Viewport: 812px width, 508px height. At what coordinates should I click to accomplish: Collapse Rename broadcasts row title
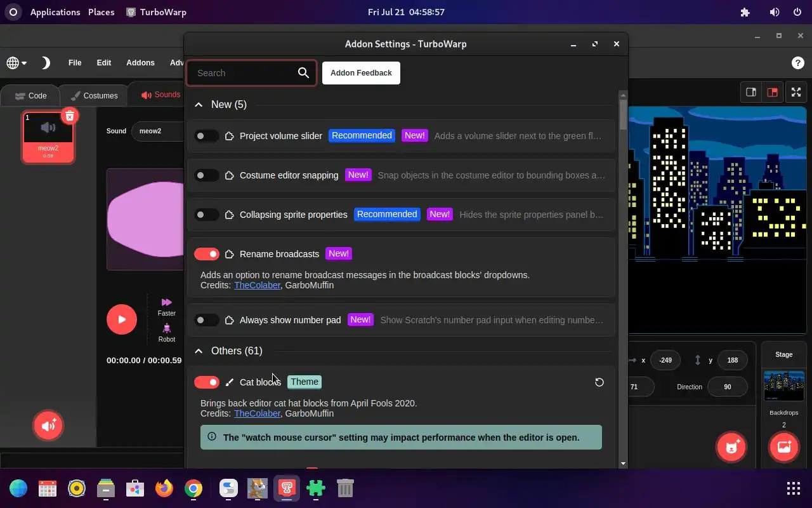[280, 254]
